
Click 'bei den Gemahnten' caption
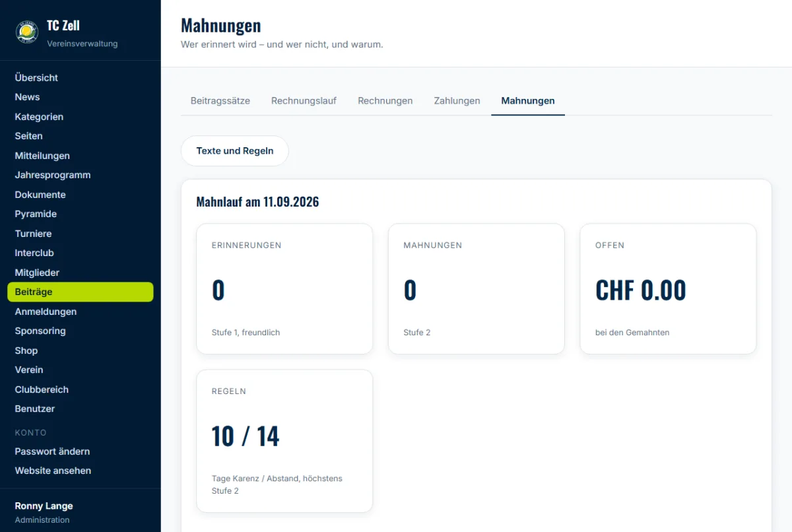[632, 333]
